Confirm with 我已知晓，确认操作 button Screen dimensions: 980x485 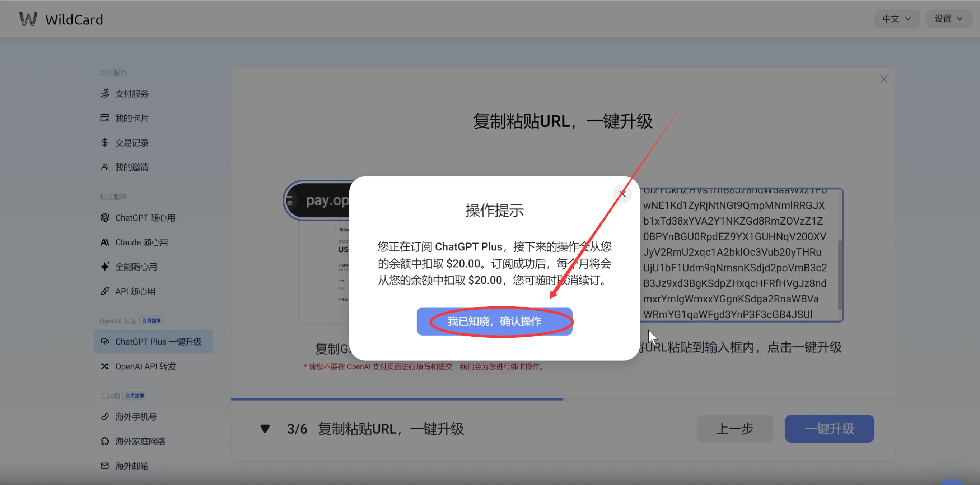pos(494,321)
